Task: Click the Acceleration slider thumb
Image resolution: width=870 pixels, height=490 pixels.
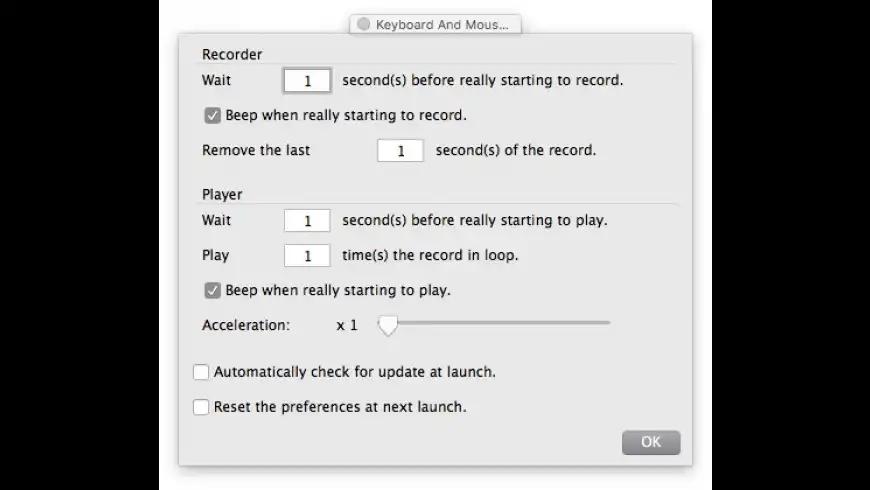Action: 387,325
